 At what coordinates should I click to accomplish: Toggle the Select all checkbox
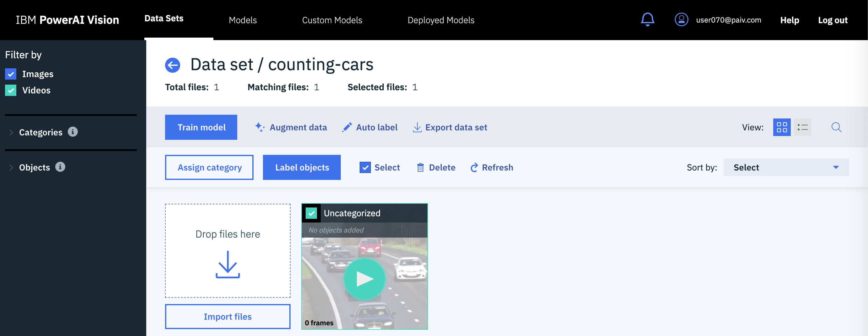[365, 167]
